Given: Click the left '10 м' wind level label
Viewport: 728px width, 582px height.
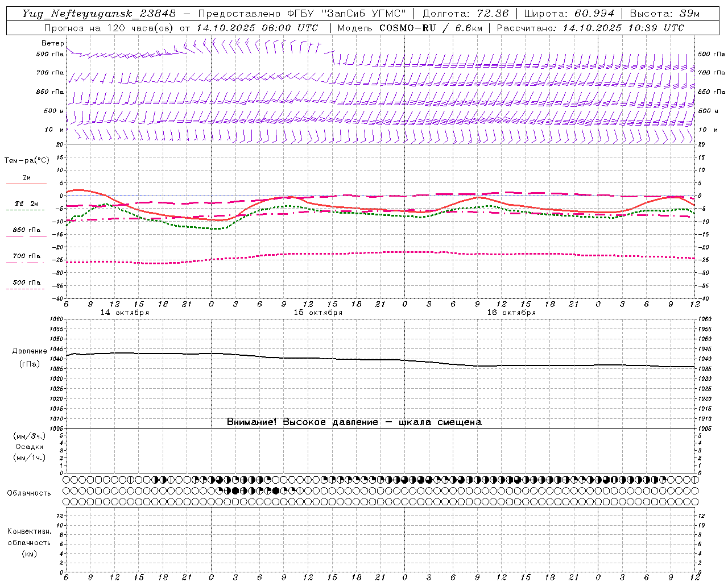Looking at the screenshot, I should coord(54,130).
